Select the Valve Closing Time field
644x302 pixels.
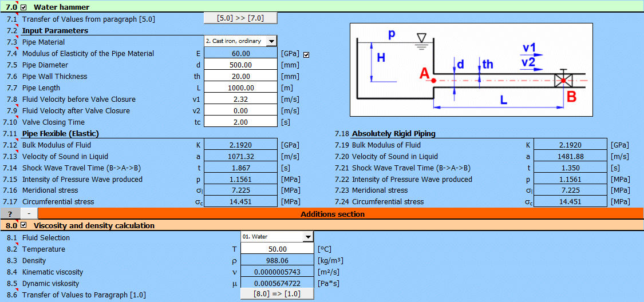point(240,122)
